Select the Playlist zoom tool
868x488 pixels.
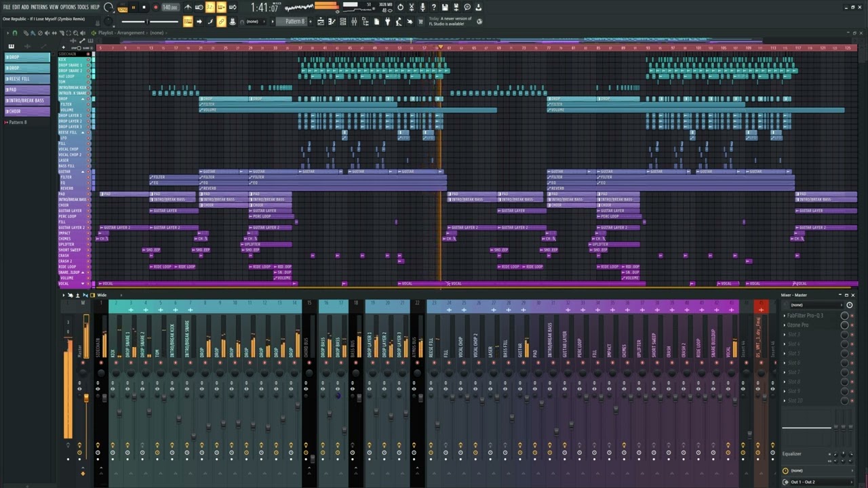pos(76,33)
